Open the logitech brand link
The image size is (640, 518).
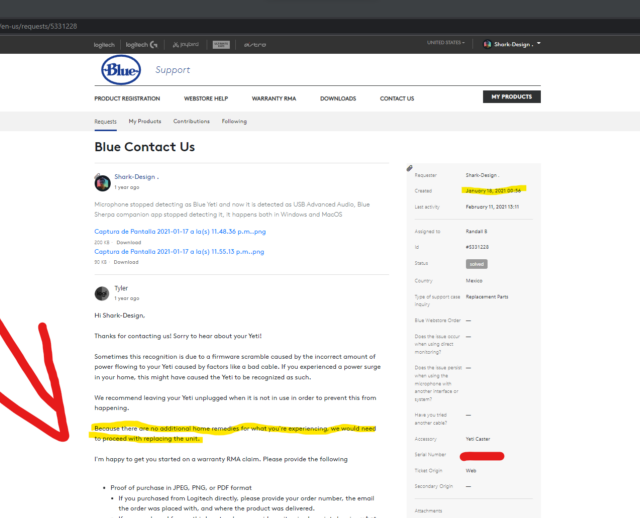click(x=104, y=45)
